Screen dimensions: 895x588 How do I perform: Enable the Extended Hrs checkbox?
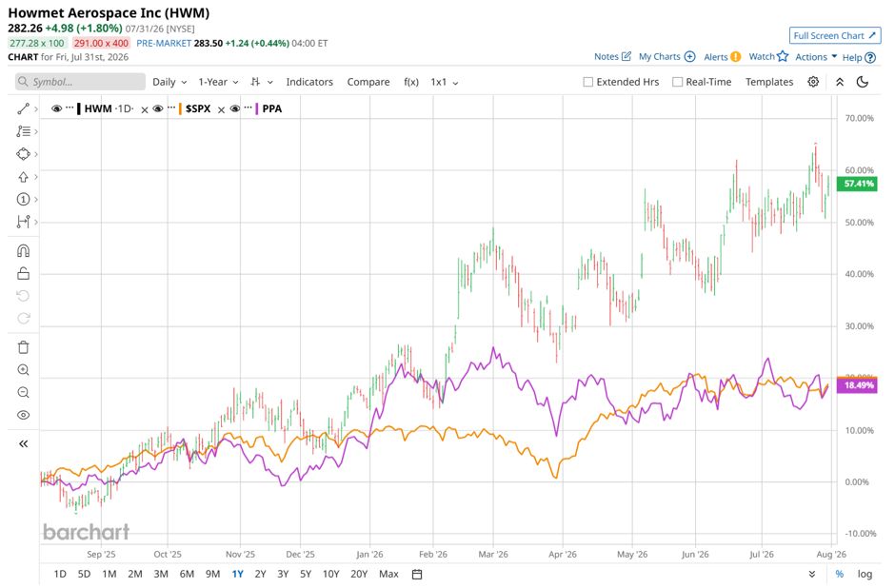[x=587, y=82]
